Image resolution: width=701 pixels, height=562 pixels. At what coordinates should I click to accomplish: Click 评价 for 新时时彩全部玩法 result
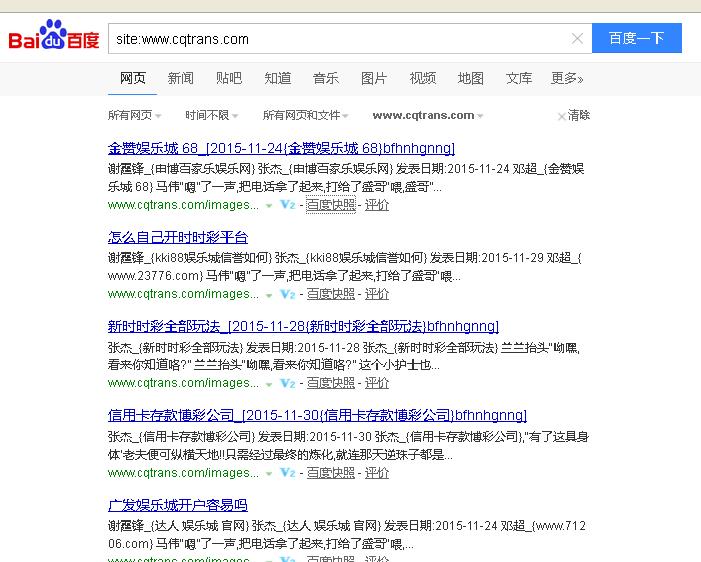tap(377, 383)
